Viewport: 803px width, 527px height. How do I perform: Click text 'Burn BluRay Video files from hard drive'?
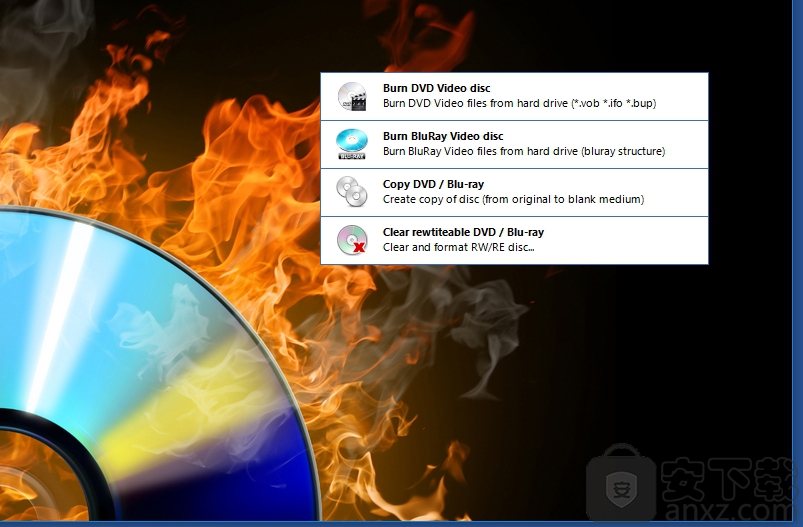point(480,151)
